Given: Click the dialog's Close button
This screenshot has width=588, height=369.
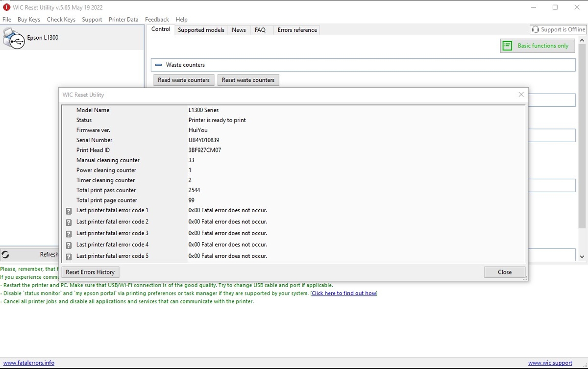Looking at the screenshot, I should (505, 272).
